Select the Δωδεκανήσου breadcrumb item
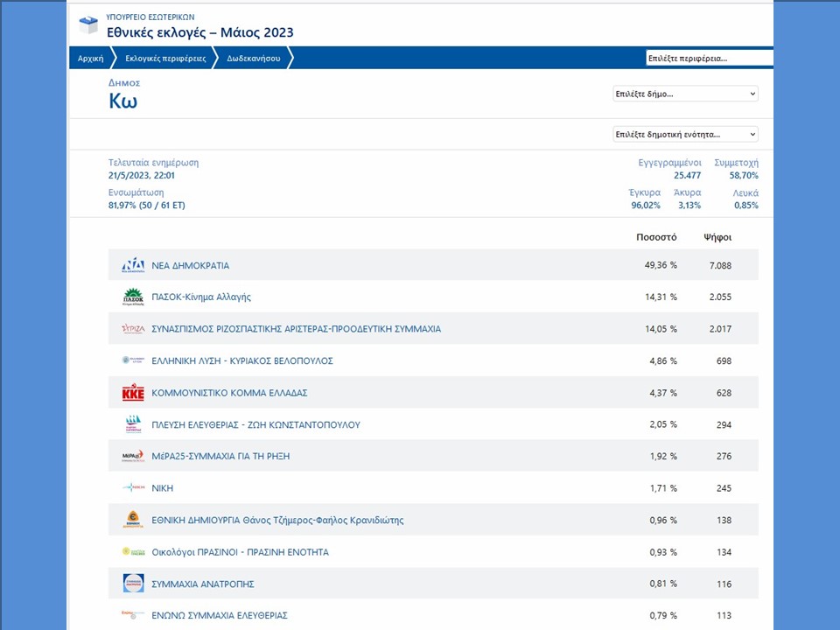Image resolution: width=840 pixels, height=630 pixels. [x=252, y=59]
